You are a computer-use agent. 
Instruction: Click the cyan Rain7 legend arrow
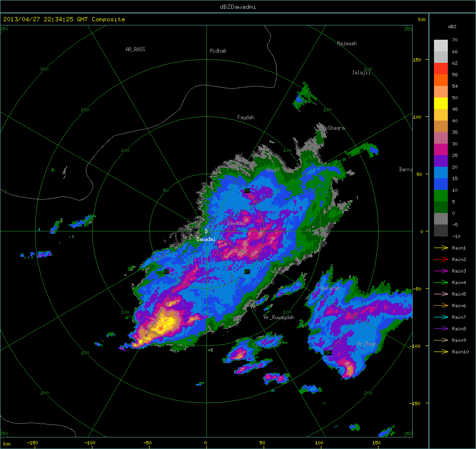click(x=441, y=317)
